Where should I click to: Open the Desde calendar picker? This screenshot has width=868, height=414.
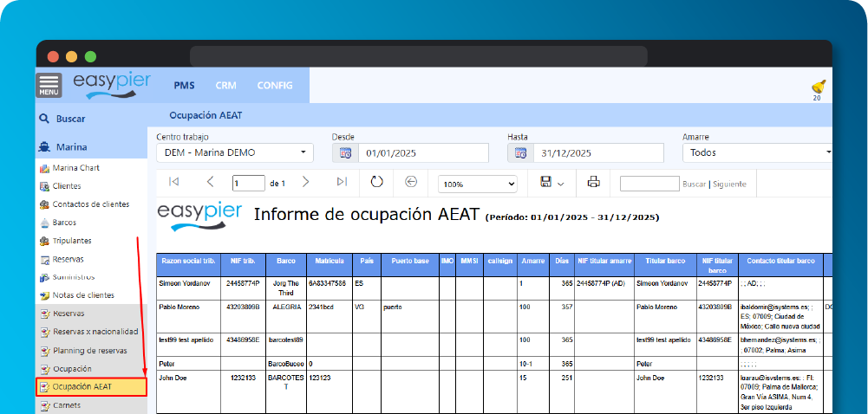(345, 153)
